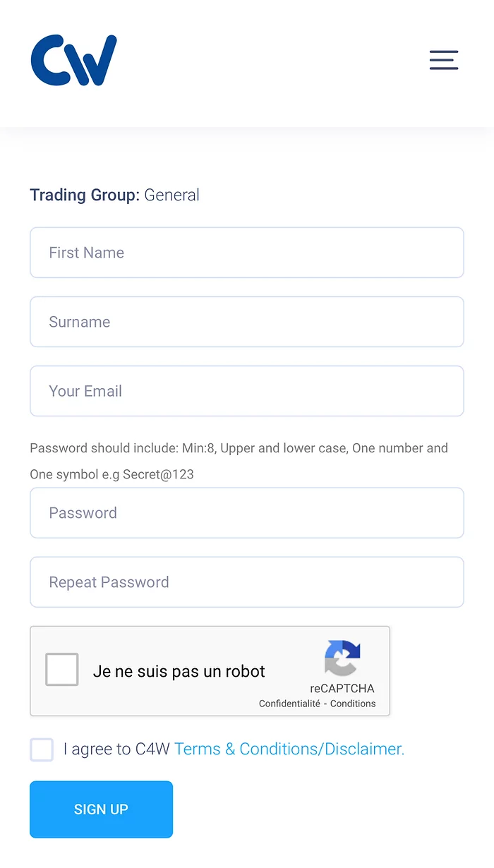The height and width of the screenshot is (868, 494).
Task: Click the 'Je ne suis pas un robot' label
Action: coord(179,671)
